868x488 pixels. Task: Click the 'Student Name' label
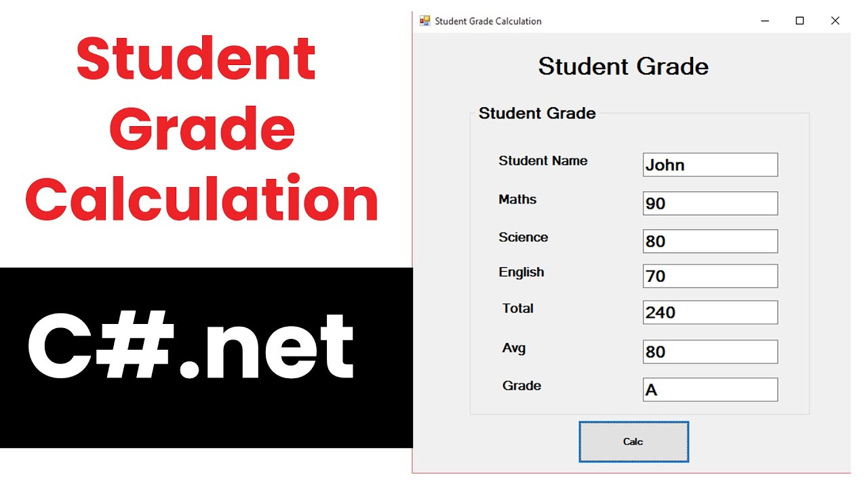click(542, 161)
